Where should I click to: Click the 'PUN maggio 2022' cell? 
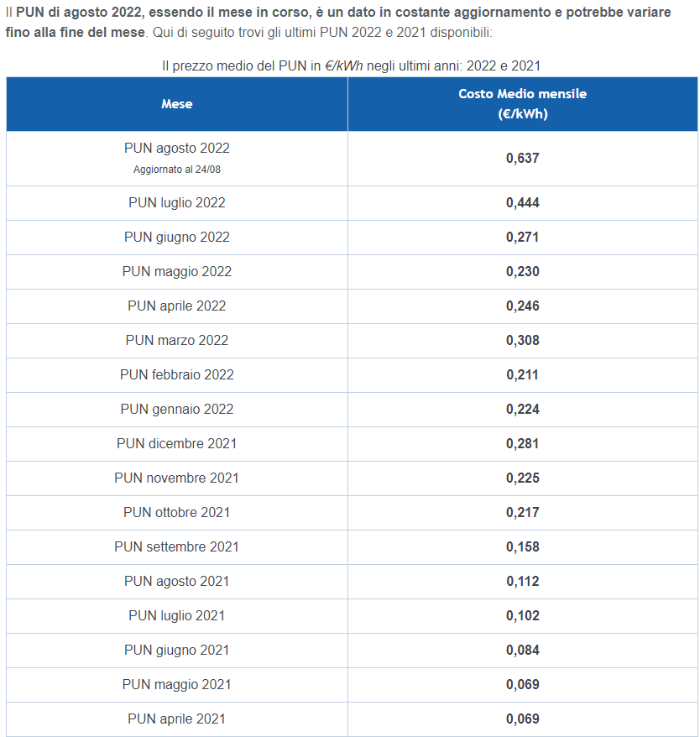pos(177,272)
